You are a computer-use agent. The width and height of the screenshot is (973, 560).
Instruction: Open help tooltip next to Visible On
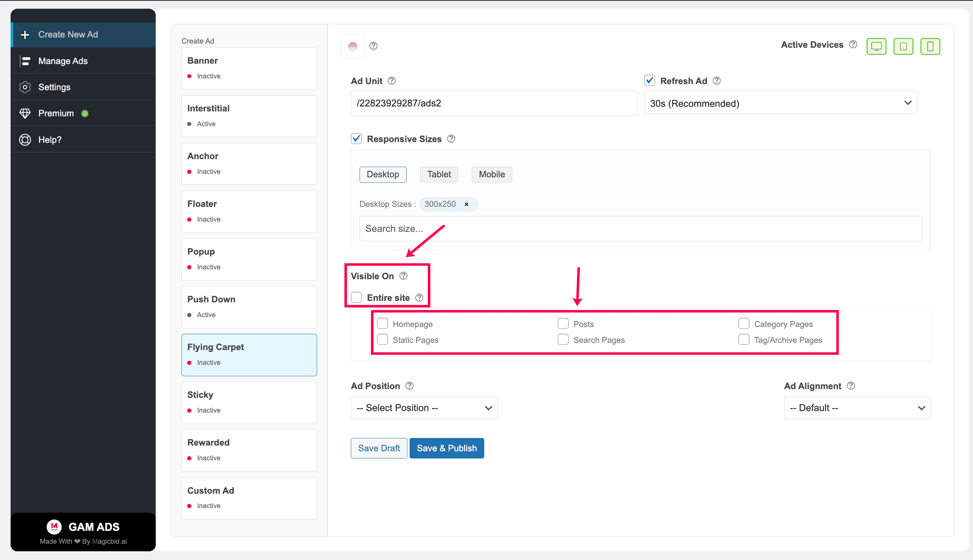pos(403,276)
